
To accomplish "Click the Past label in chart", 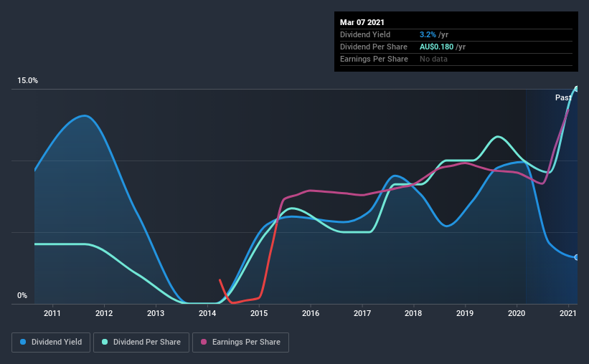I will pyautogui.click(x=563, y=97).
